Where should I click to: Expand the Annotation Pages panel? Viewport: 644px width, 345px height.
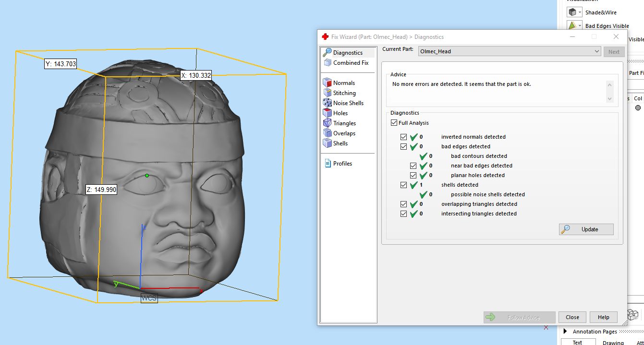coord(565,332)
